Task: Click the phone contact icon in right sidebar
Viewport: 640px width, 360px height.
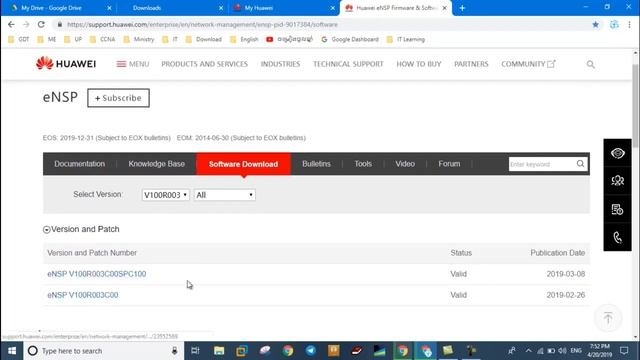Action: 618,237
